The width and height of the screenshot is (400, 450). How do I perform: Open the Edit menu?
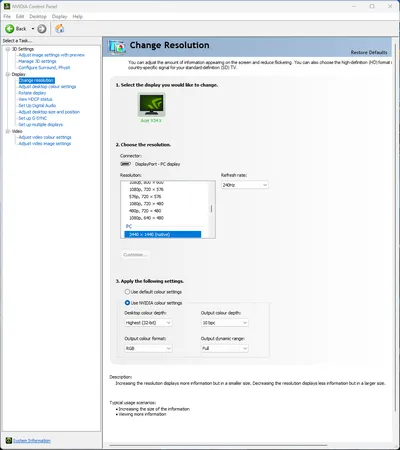tap(20, 16)
